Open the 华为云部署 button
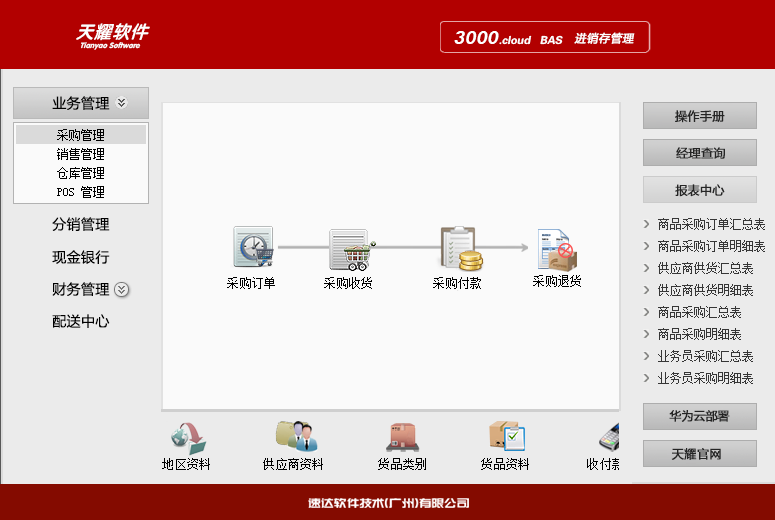This screenshot has height=520, width=775. tap(699, 416)
